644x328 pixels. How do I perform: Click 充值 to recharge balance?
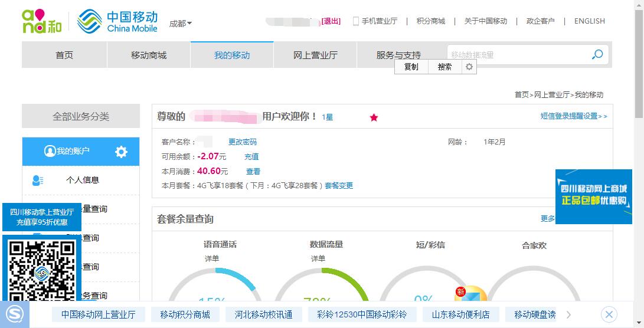click(251, 157)
